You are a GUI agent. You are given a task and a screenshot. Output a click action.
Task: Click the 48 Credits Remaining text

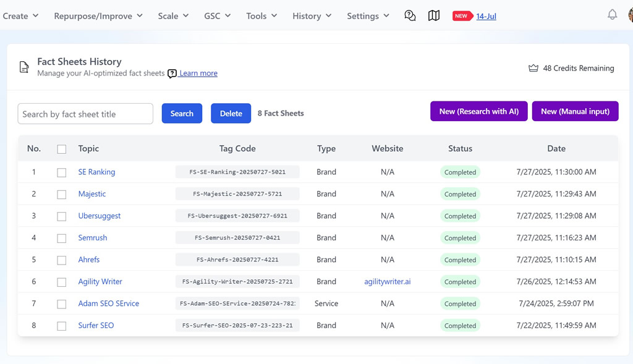(578, 68)
